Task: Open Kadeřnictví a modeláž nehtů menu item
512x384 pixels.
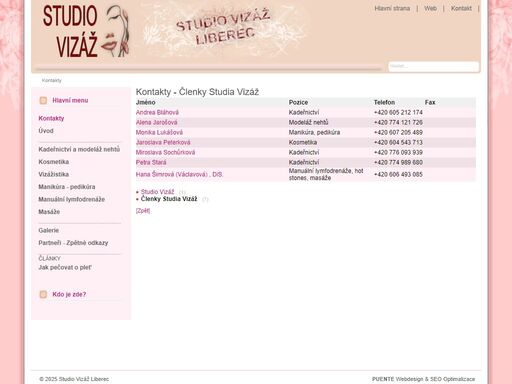Action: point(79,149)
